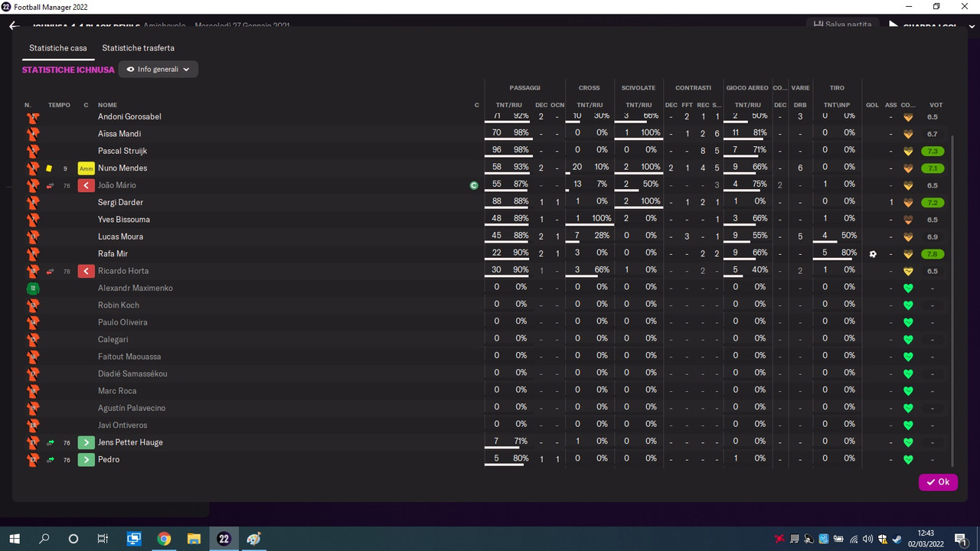Click the Salva partita button
This screenshot has height=551, width=980.
point(843,24)
